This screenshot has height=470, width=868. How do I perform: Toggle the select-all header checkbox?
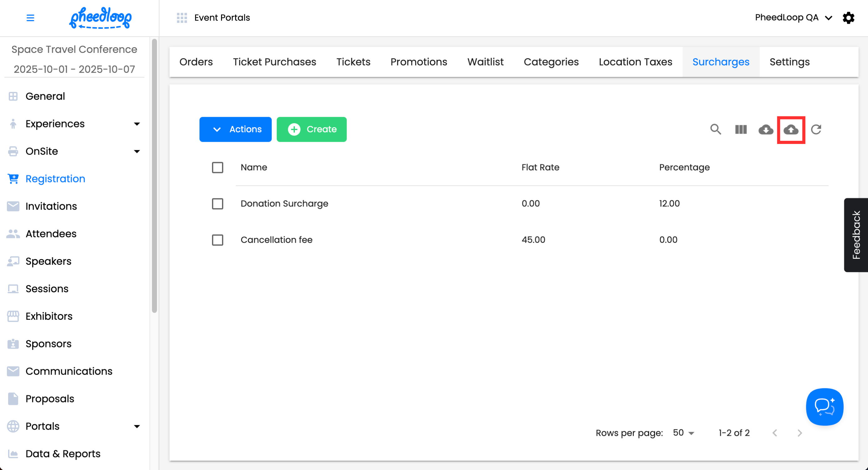(217, 167)
